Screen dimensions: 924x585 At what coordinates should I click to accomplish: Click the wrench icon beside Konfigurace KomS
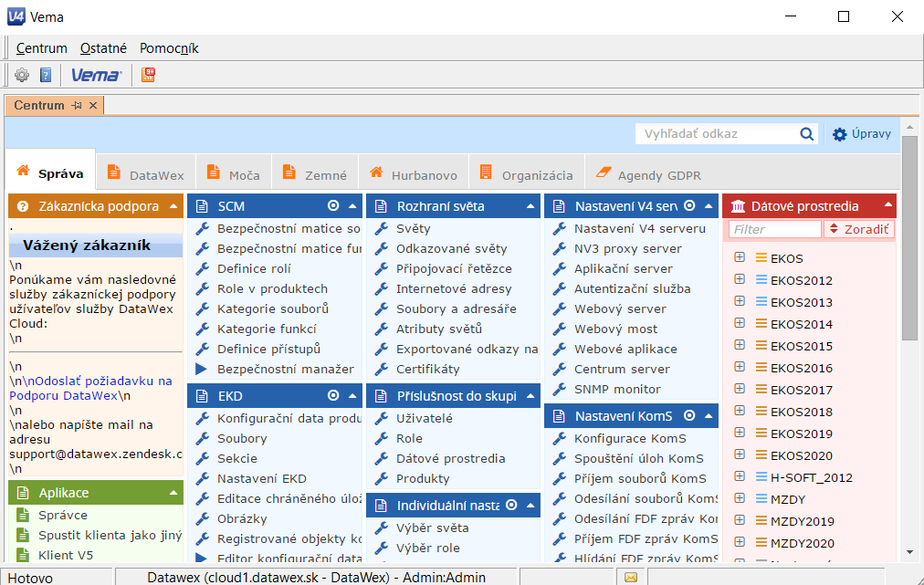click(559, 438)
